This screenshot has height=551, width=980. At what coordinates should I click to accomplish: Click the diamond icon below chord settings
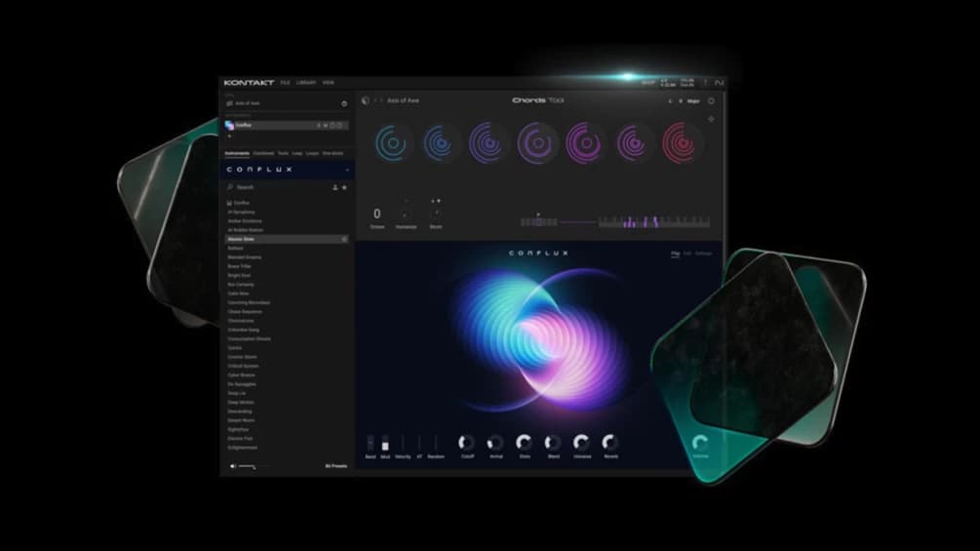pos(711,119)
